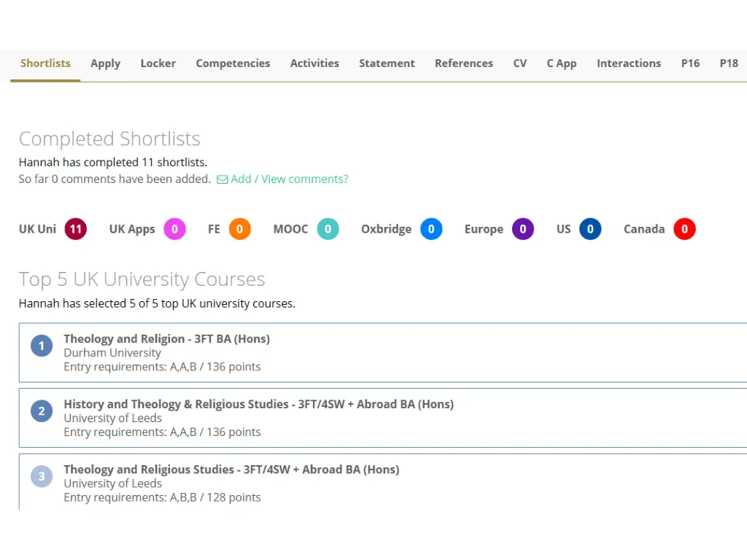Image resolution: width=747 pixels, height=560 pixels.
Task: Click the pink UK Apps count badge
Action: pos(175,229)
